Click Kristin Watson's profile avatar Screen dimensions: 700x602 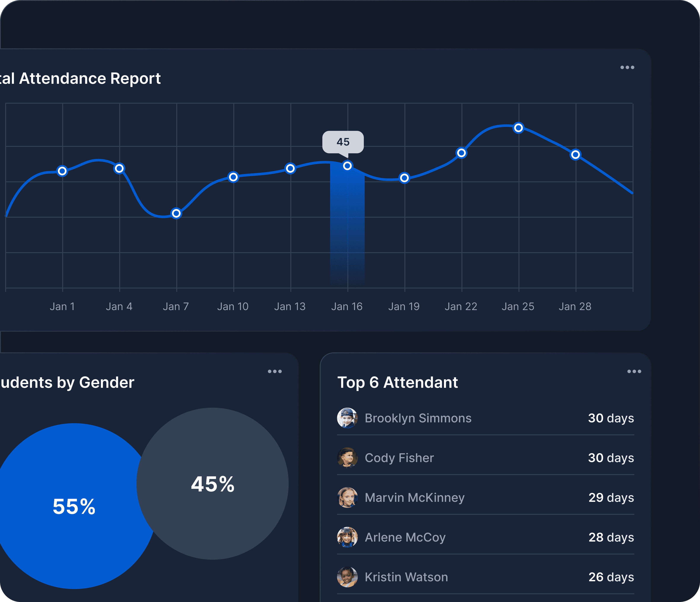347,577
